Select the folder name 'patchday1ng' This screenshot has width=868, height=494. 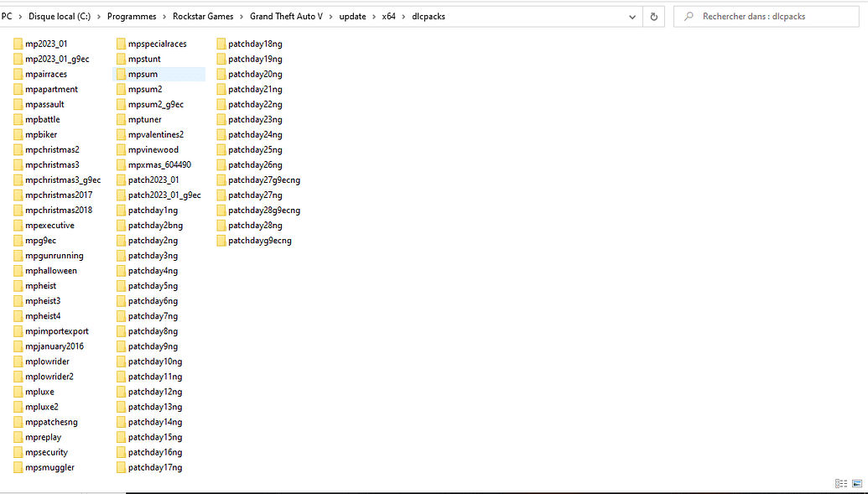[153, 211]
